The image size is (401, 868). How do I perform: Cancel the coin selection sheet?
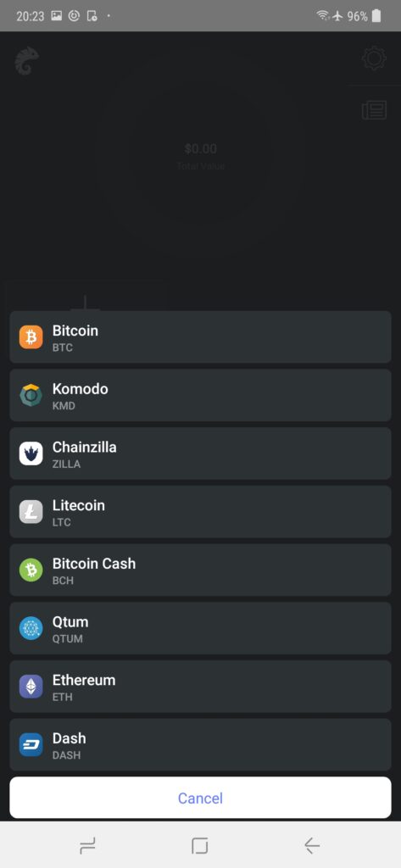(200, 798)
